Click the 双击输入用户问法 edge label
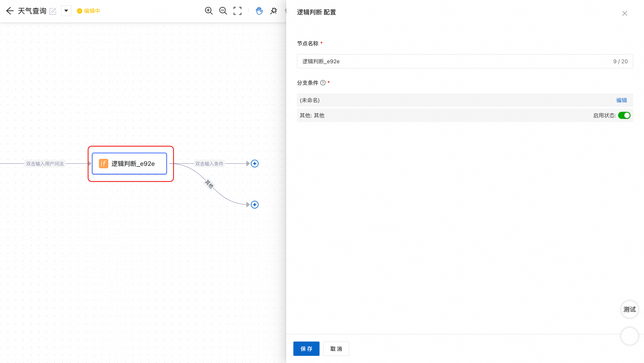This screenshot has height=363, width=644. pos(45,164)
